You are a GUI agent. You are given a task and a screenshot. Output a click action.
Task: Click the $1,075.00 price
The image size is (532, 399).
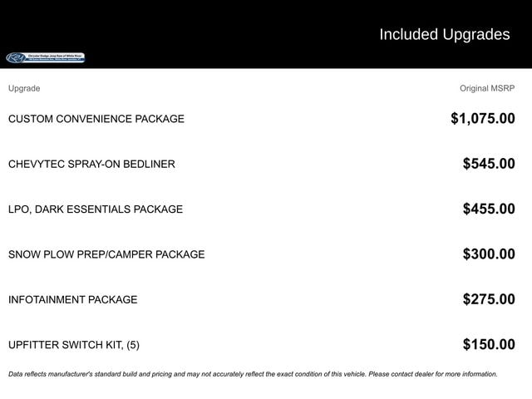coord(483,118)
